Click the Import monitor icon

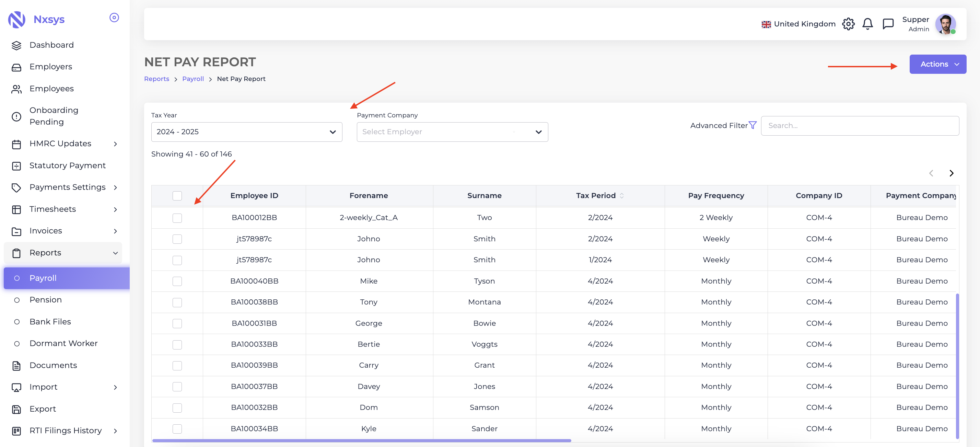16,387
